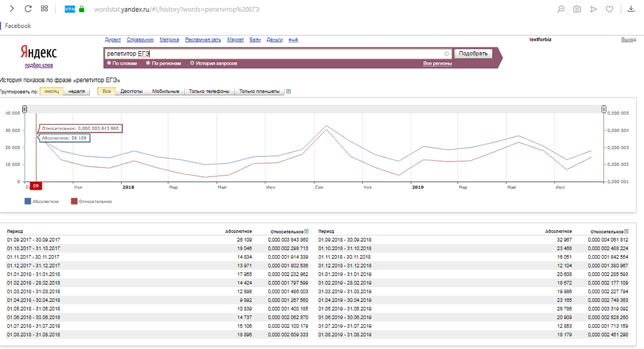Switch to the Мобильные tab
Viewport: 644px width, 349px height.
pyautogui.click(x=165, y=91)
